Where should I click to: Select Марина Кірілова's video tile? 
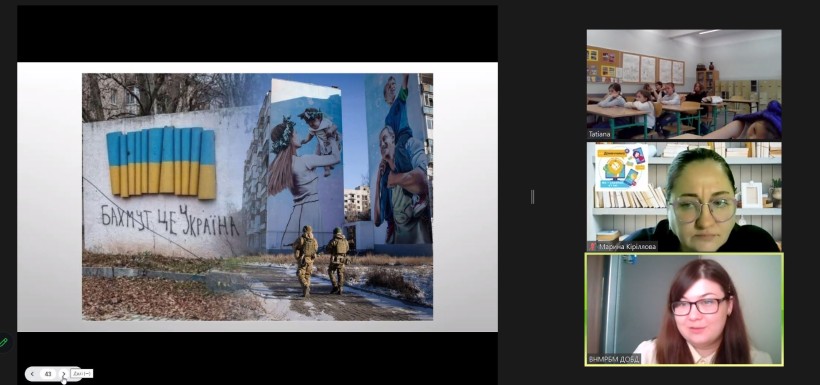684,197
